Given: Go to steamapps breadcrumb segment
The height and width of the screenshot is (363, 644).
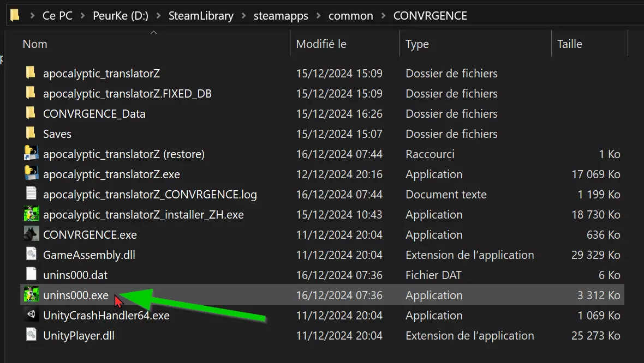Looking at the screenshot, I should 281,16.
